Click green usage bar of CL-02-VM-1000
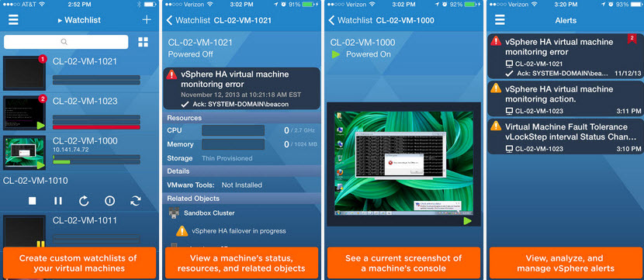The width and height of the screenshot is (644, 280). tap(61, 162)
